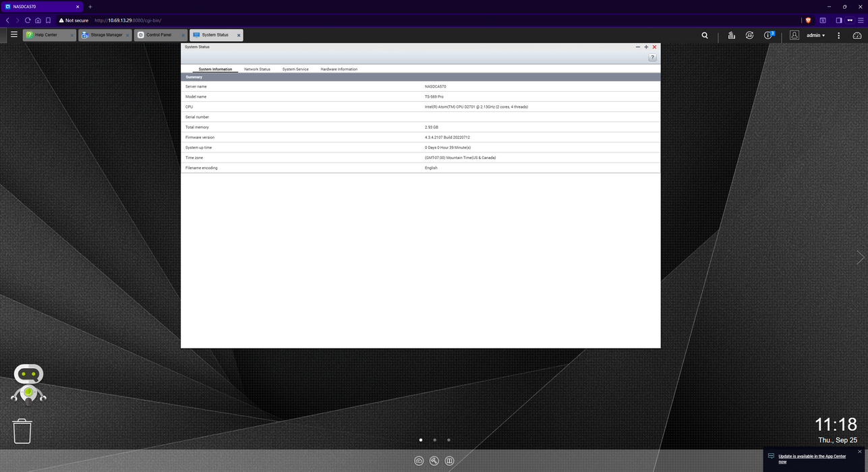Image resolution: width=868 pixels, height=472 pixels.
Task: Open System Status help question icon
Action: (652, 58)
